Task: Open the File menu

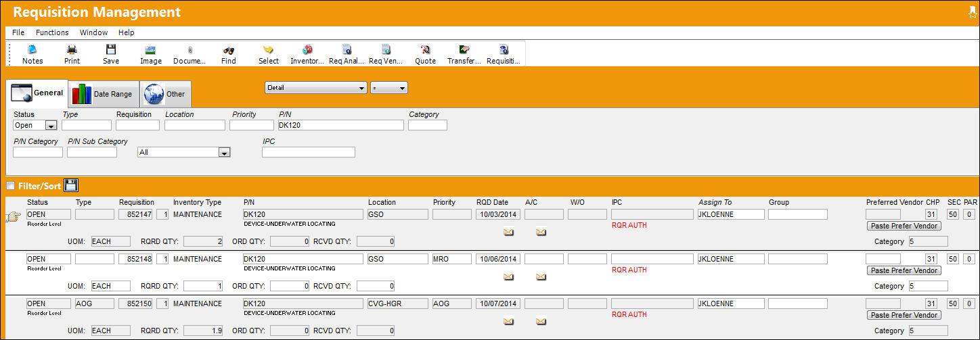Action: [18, 32]
